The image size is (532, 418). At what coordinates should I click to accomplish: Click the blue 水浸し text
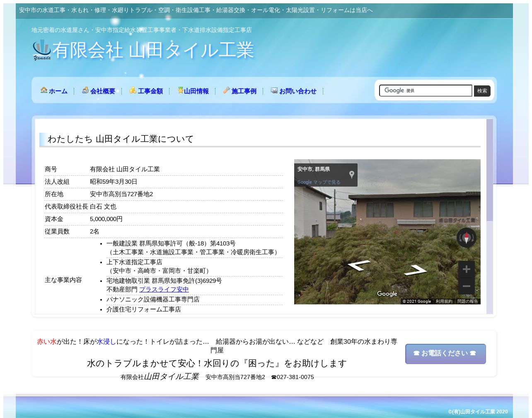tap(106, 342)
